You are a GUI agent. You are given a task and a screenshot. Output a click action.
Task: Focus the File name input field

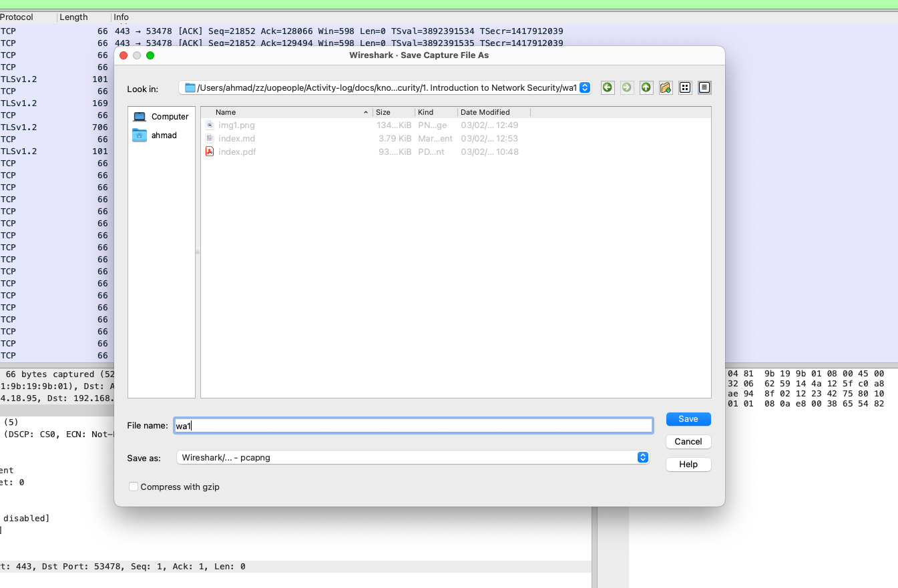click(413, 425)
